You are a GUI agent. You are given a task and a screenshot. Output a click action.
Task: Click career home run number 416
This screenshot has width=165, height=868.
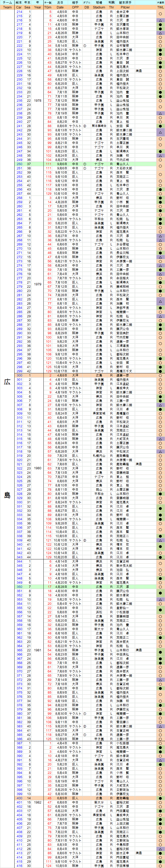(x=19, y=866)
